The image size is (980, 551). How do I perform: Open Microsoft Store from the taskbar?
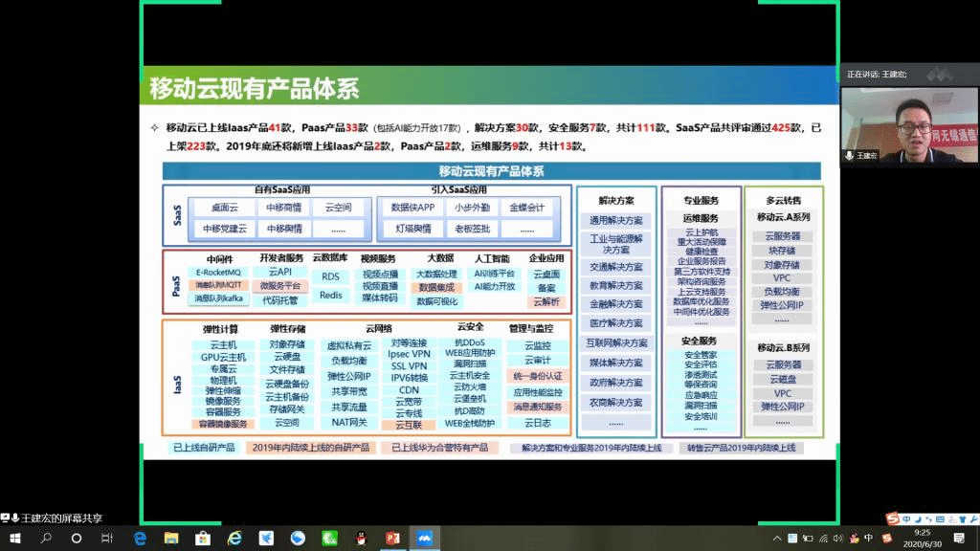click(x=203, y=539)
